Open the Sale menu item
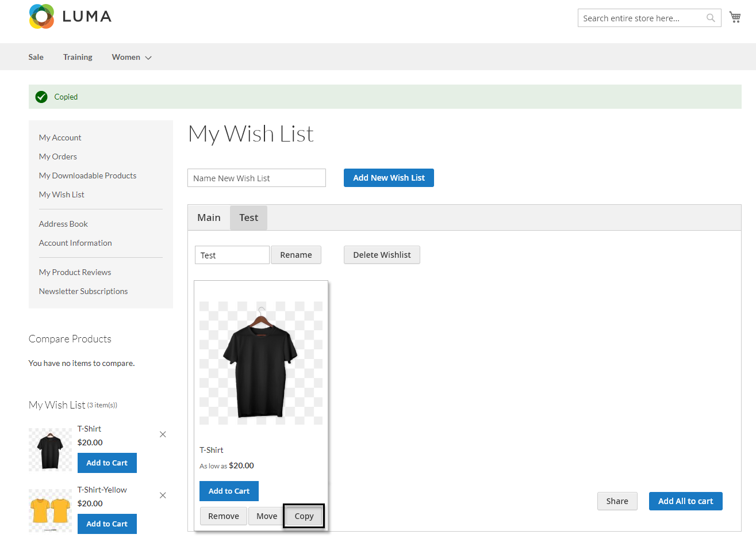Image resolution: width=756 pixels, height=538 pixels. pos(36,57)
